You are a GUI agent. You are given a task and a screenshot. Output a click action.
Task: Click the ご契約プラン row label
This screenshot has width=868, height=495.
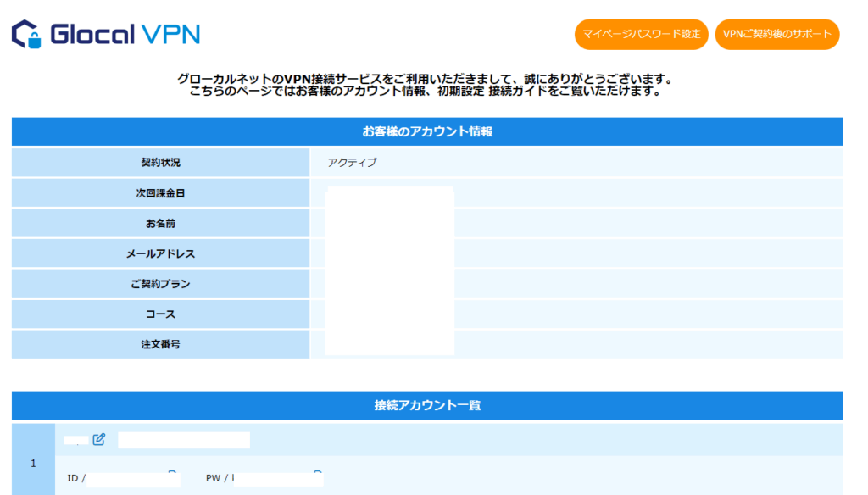[x=160, y=284]
